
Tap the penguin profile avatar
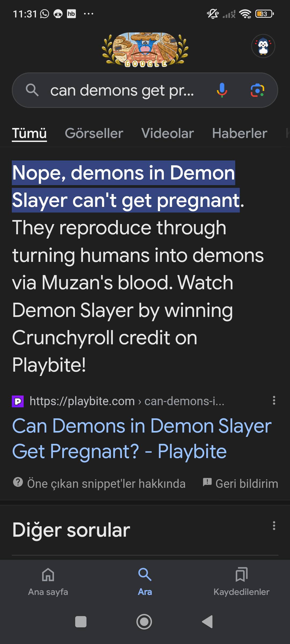coord(263,46)
